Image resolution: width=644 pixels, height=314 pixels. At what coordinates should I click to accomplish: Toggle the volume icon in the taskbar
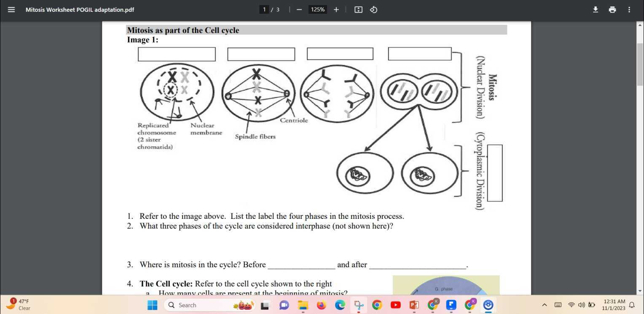pyautogui.click(x=581, y=305)
